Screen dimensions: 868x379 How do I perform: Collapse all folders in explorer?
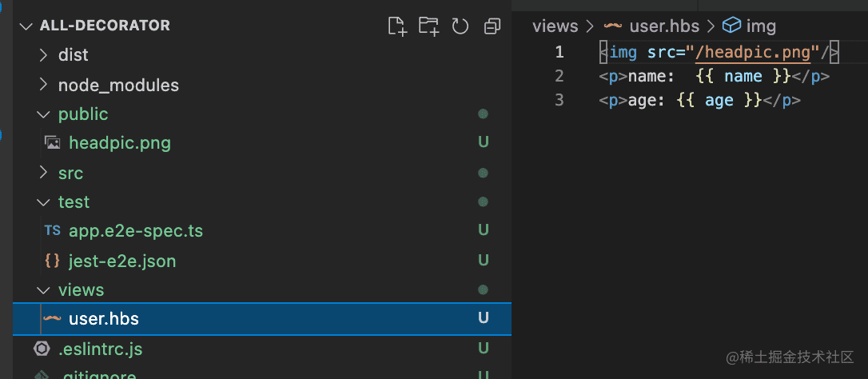click(x=492, y=26)
